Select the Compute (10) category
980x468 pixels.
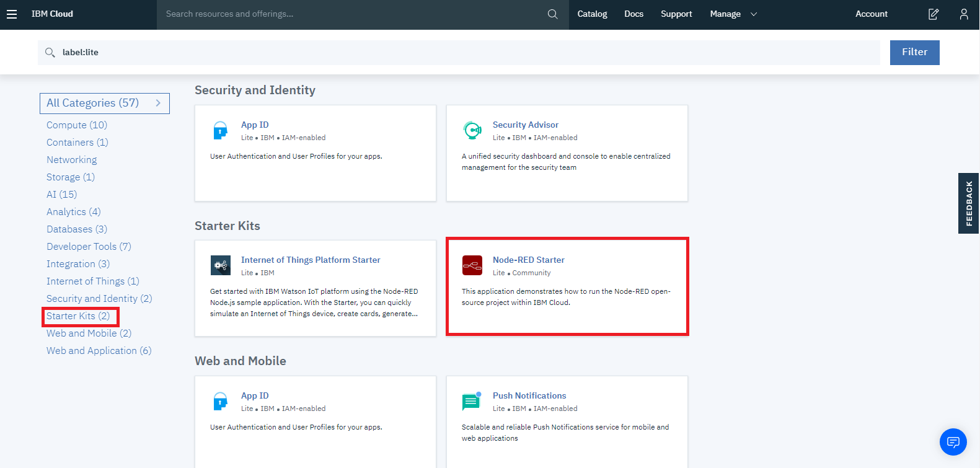pos(77,125)
